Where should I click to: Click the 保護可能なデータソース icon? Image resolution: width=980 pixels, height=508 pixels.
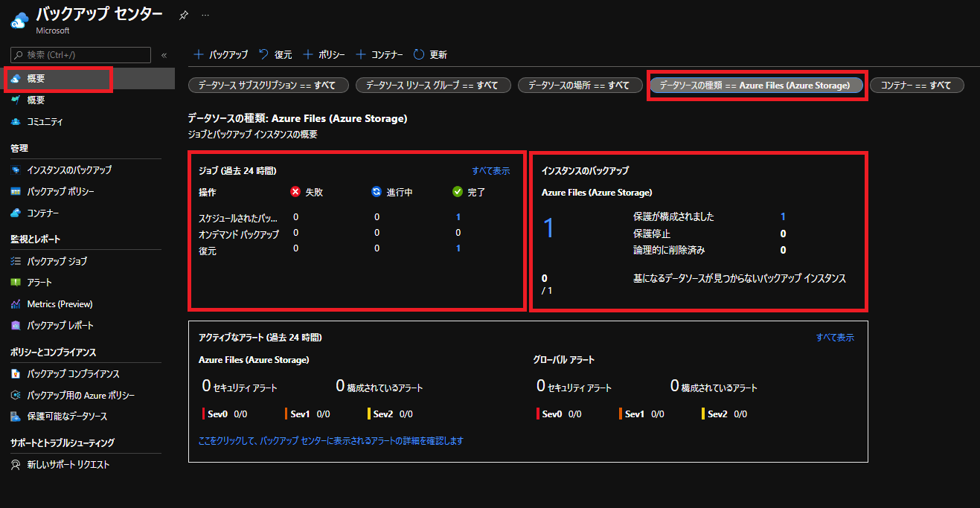[16, 416]
